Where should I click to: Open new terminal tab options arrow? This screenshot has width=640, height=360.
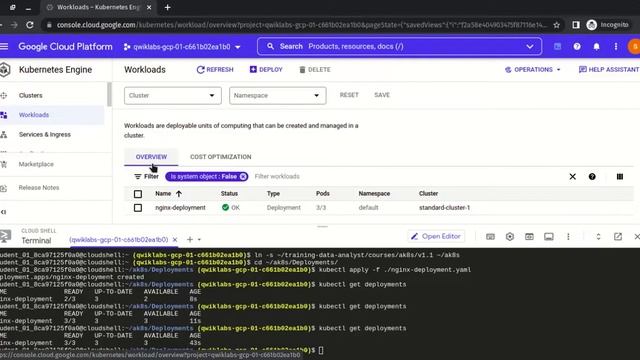point(199,240)
